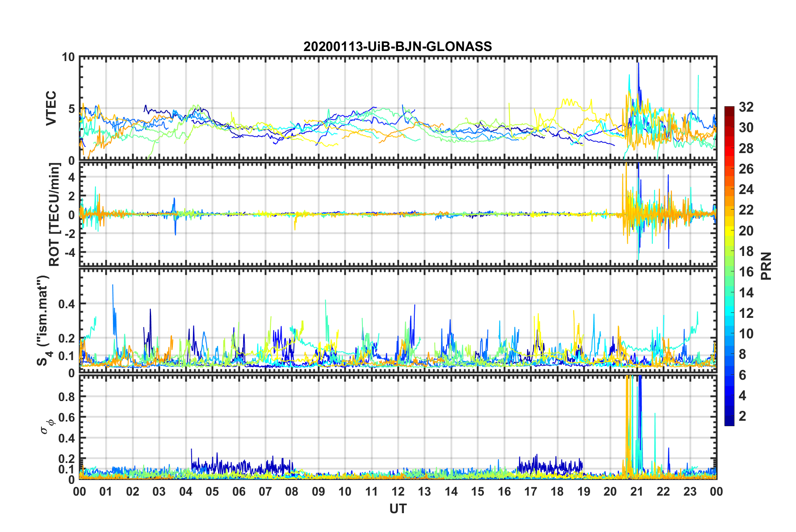Click the x-axis tick label 06
Viewport: 796px width, 532px height.
(x=239, y=491)
